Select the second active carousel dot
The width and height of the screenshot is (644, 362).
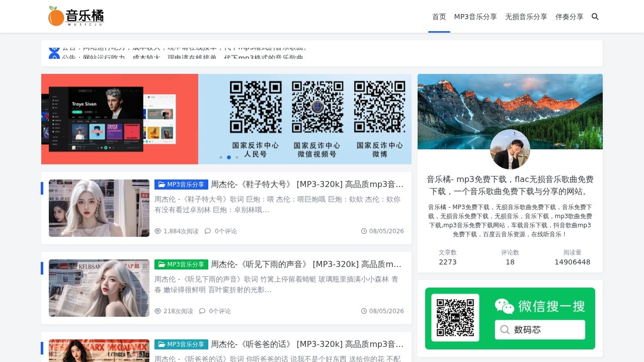[229, 157]
